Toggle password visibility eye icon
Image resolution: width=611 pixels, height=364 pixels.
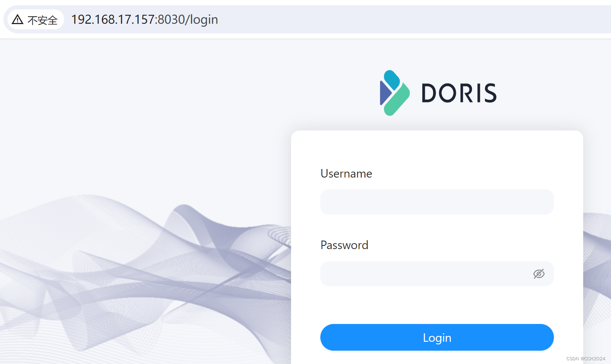(539, 274)
